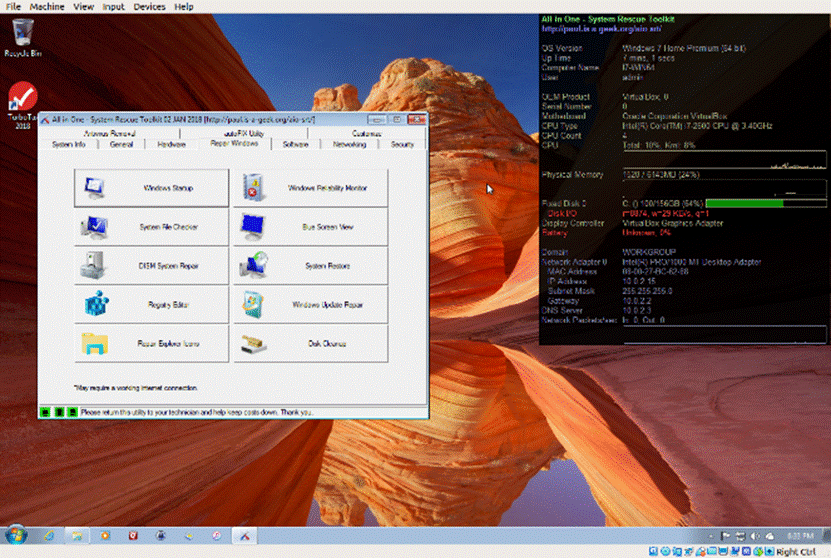Open the Software tab
Image resolution: width=831 pixels, height=558 pixels.
click(x=295, y=145)
